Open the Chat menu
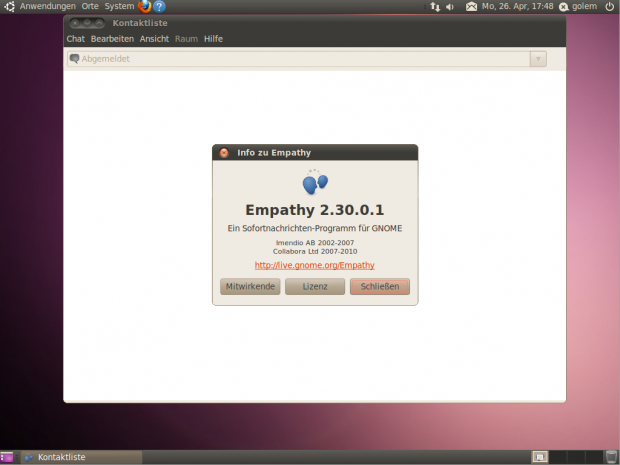The image size is (620, 465). (x=76, y=39)
